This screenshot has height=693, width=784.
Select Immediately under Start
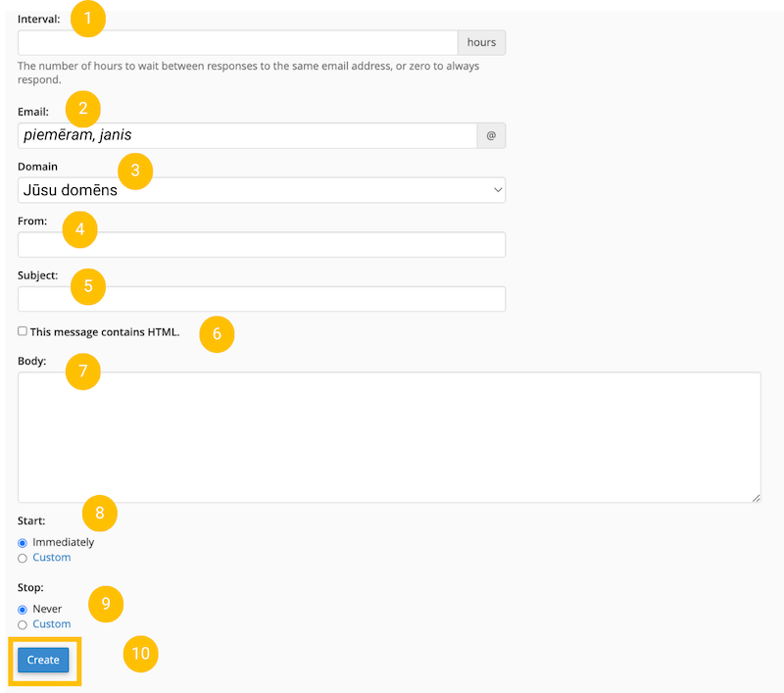click(23, 543)
